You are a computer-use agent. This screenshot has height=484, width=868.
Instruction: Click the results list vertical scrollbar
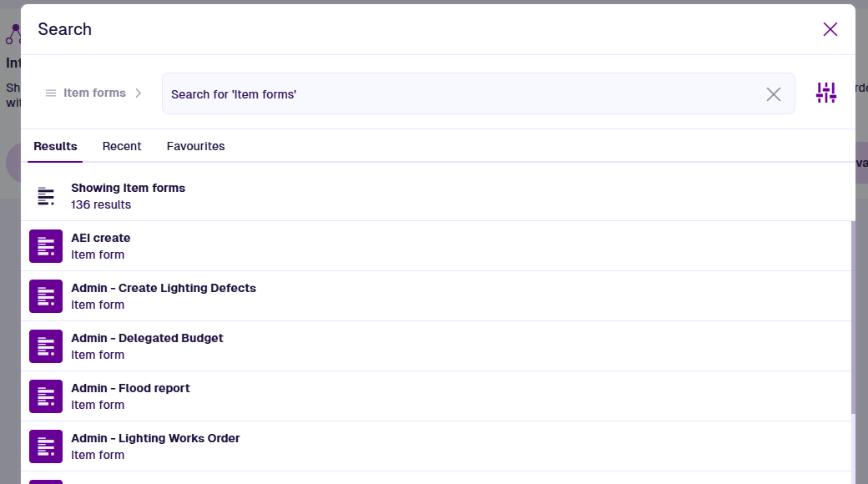point(852,317)
